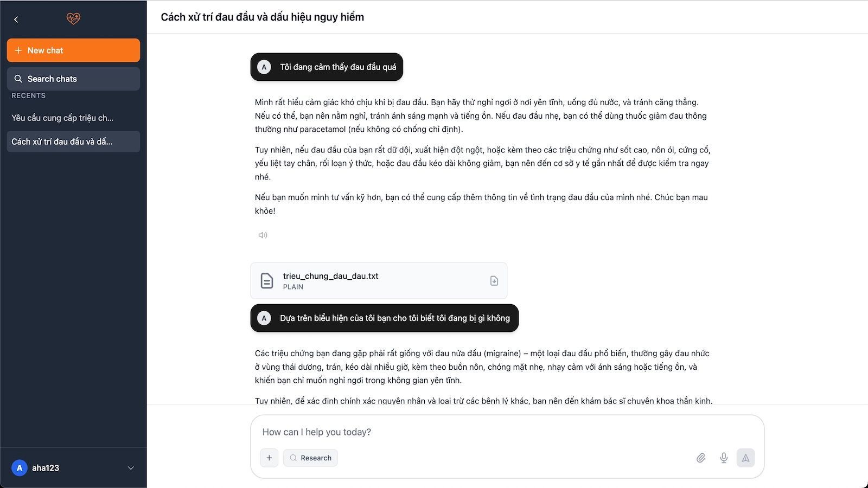This screenshot has height=488, width=868.
Task: Click the document icon of the attached file
Action: pyautogui.click(x=267, y=281)
